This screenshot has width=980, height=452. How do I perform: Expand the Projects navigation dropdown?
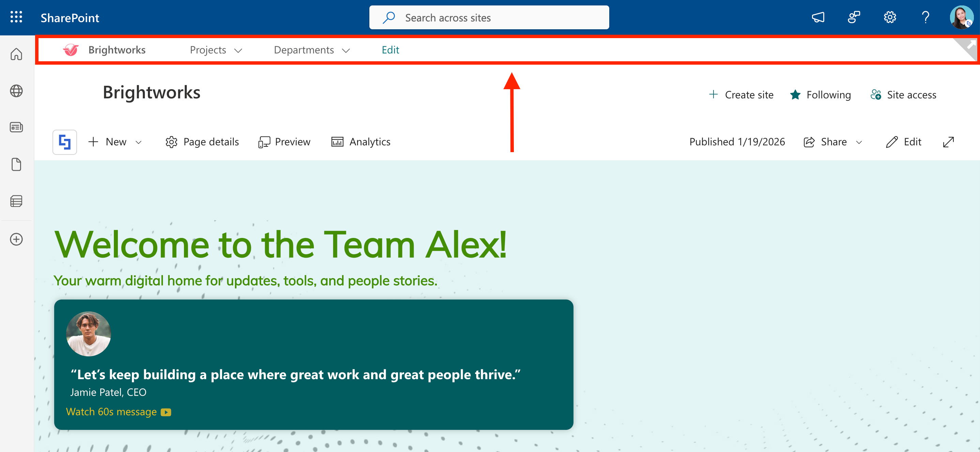tap(239, 50)
